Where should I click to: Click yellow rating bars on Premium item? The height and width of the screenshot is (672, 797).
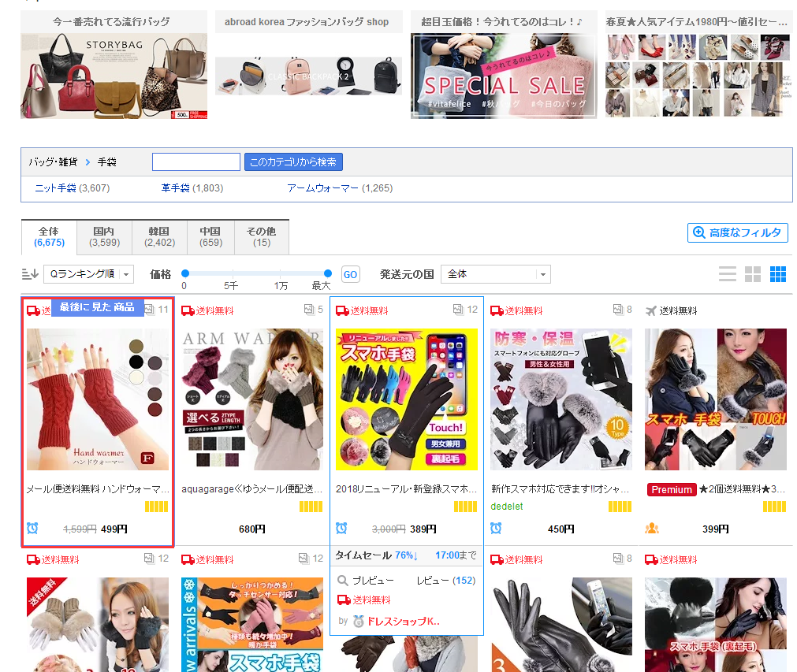[x=774, y=507]
